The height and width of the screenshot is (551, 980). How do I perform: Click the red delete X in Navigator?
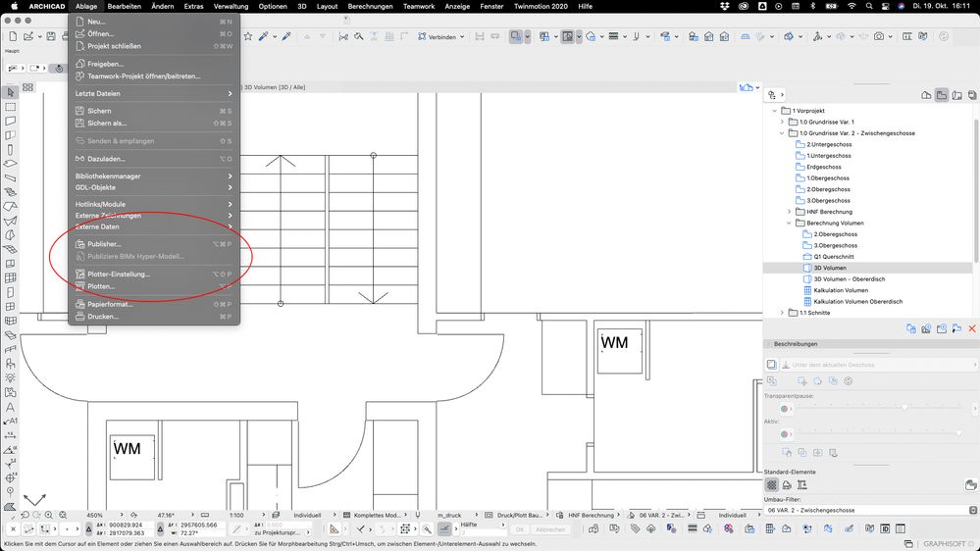click(972, 328)
